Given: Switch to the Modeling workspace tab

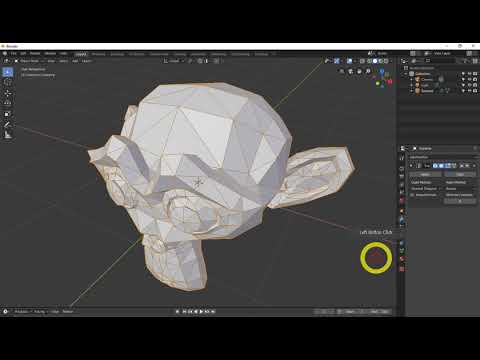Looking at the screenshot, I should point(98,54).
